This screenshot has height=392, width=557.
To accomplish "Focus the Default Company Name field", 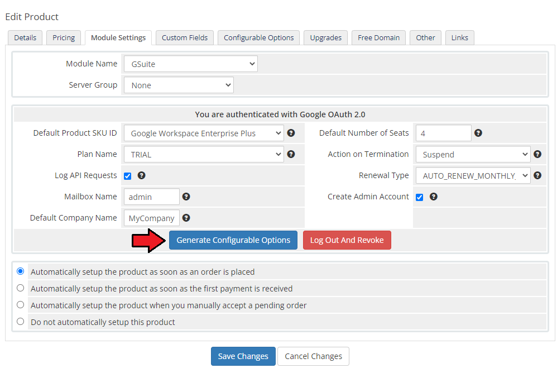I will click(x=152, y=218).
